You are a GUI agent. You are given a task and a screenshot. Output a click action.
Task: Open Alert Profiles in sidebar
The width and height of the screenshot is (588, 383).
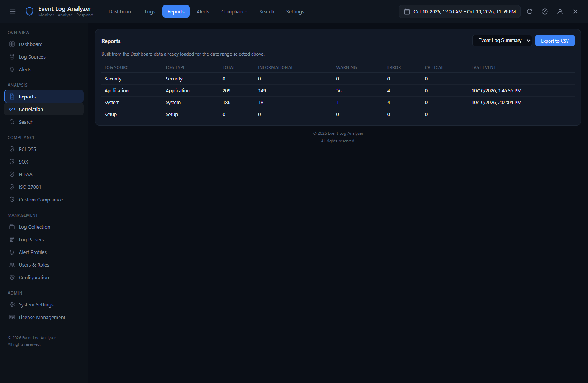(44, 252)
